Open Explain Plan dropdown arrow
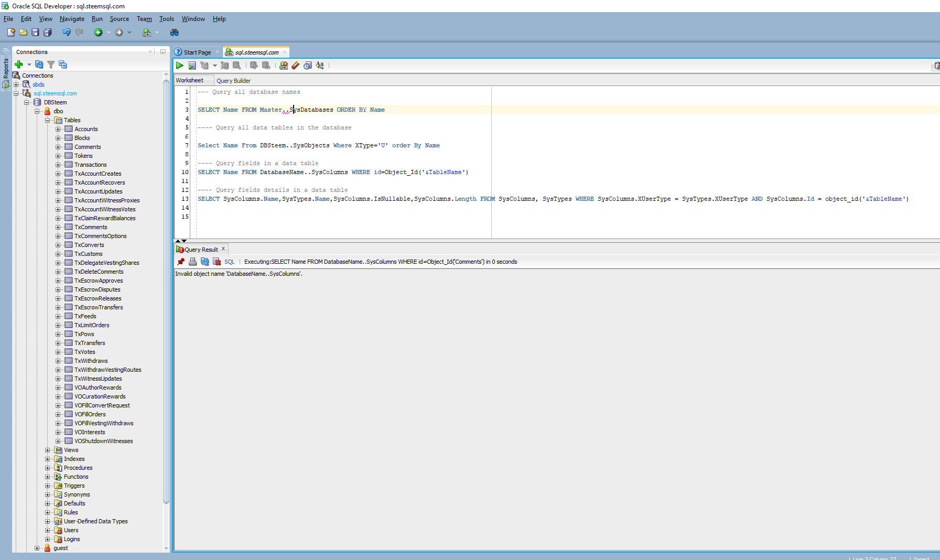Image resolution: width=940 pixels, height=560 pixels. pyautogui.click(x=214, y=66)
